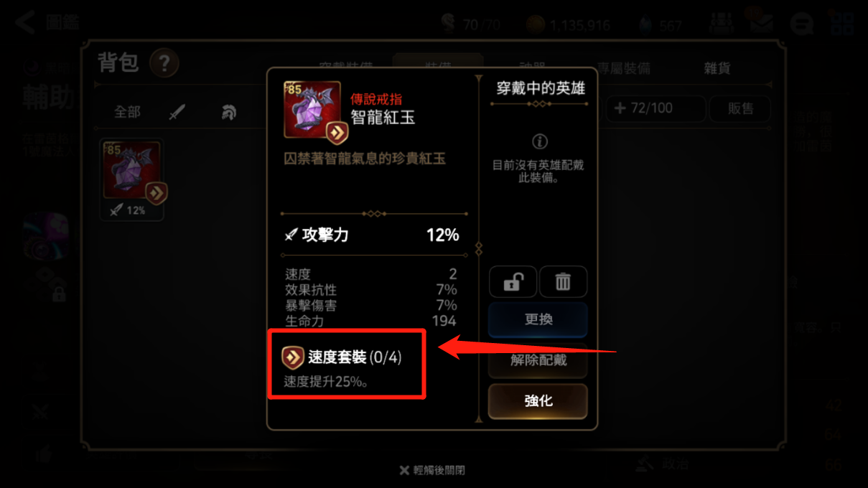The width and height of the screenshot is (868, 488).
Task: Click the trash can delete icon
Action: pos(563,281)
